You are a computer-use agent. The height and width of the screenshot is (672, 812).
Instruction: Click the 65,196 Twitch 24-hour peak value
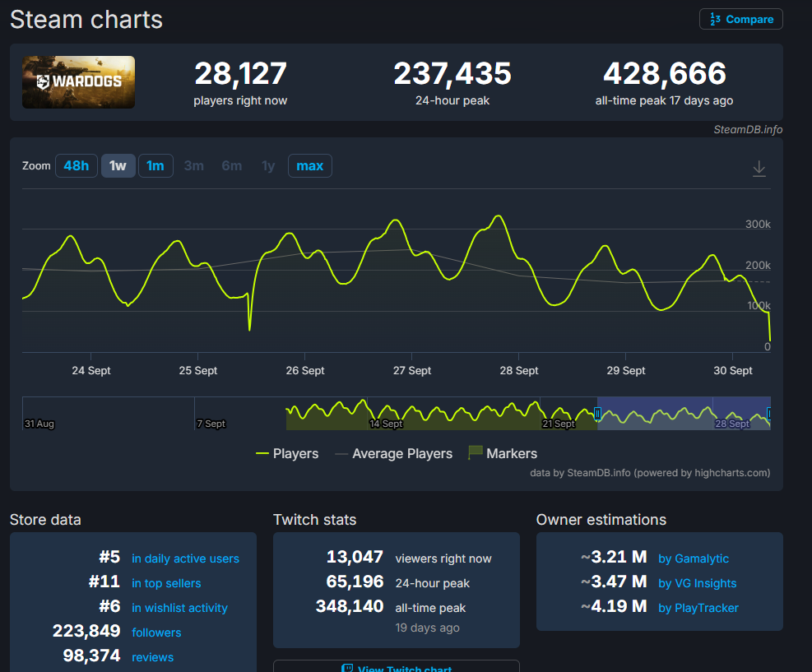point(355,582)
